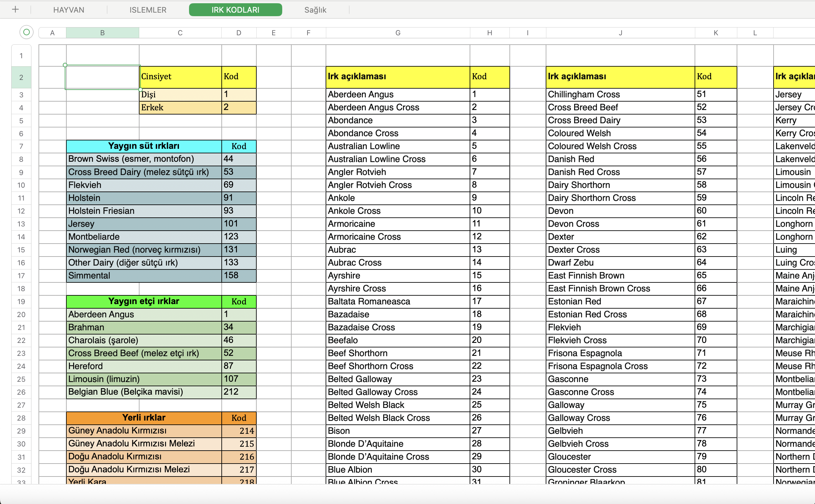
Task: Click the Yaygın etçi ırklar green header
Action: click(x=144, y=301)
